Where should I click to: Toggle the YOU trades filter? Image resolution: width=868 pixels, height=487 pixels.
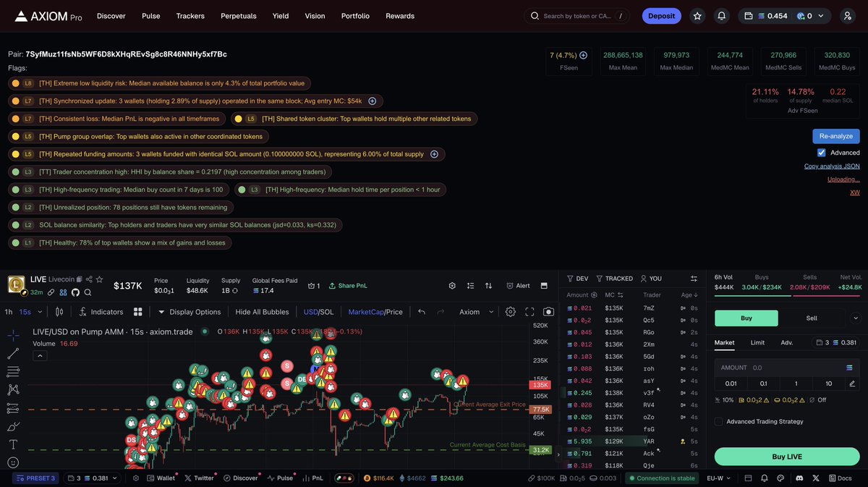(x=650, y=279)
